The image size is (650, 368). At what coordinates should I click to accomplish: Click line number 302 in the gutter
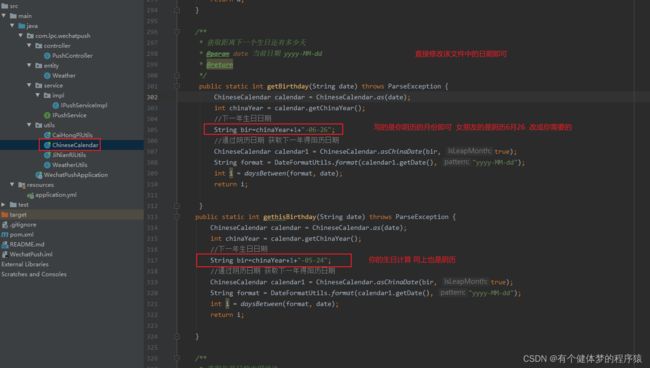click(x=152, y=97)
